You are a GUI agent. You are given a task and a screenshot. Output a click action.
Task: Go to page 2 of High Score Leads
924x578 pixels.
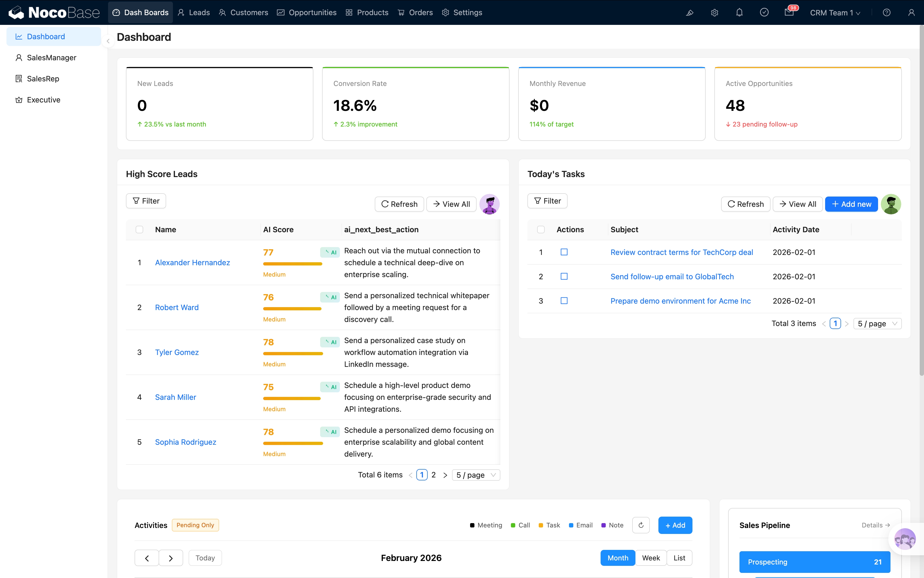coord(434,474)
